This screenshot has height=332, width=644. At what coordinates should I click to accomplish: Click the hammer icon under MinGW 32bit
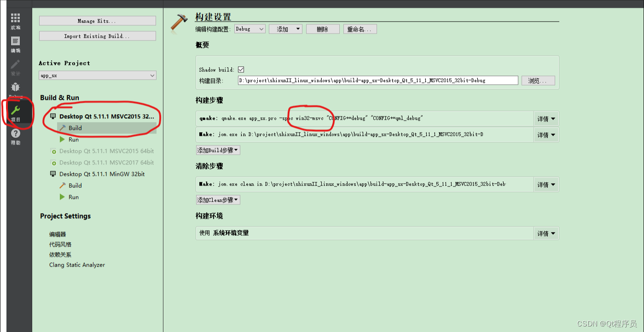(63, 186)
